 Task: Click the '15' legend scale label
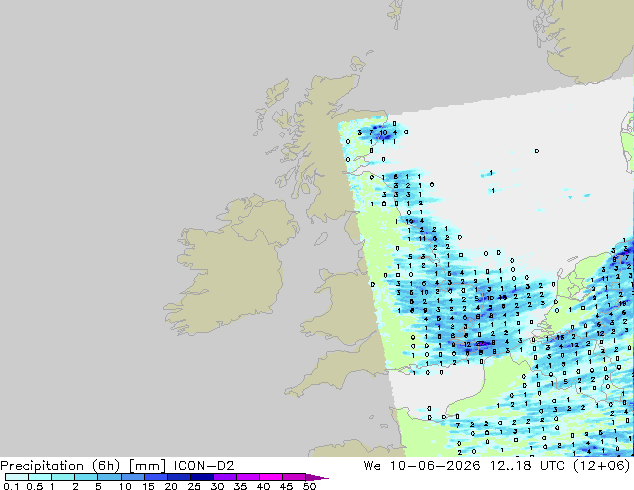point(148,486)
